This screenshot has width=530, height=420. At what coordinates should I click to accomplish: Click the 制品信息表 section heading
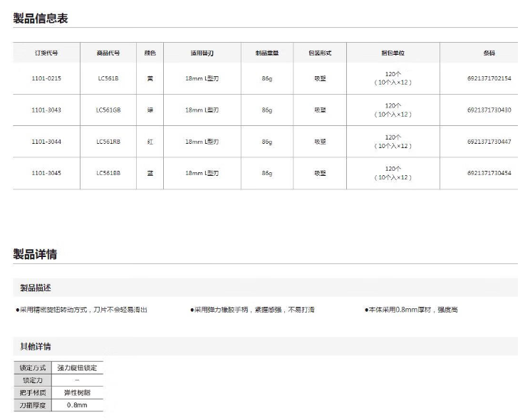click(41, 18)
